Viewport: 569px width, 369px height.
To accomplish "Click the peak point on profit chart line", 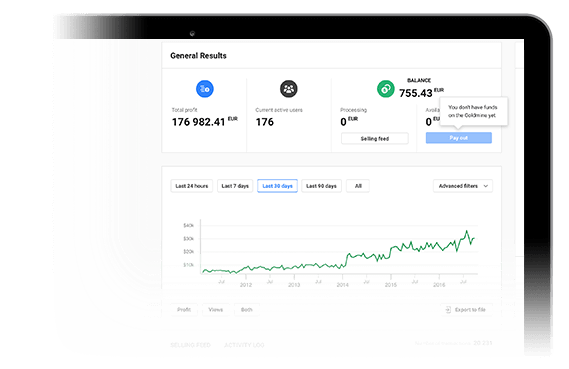I will pos(467,231).
